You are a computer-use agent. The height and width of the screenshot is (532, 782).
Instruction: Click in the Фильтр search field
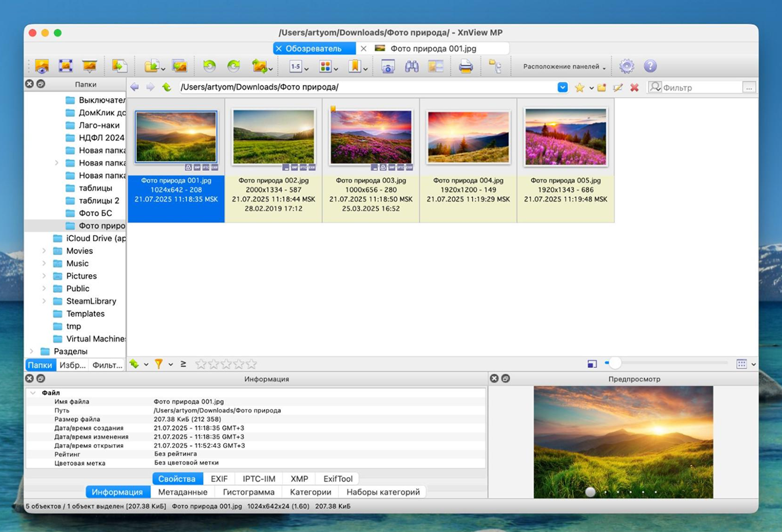click(x=702, y=87)
